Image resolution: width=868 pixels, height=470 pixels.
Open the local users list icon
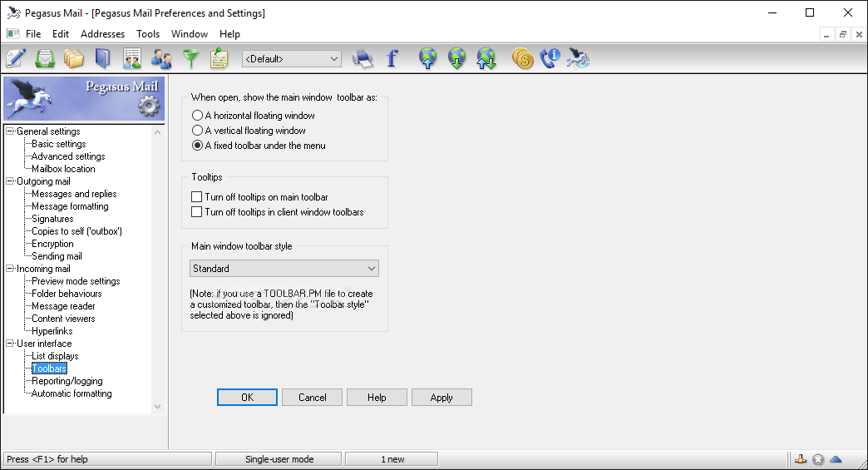coord(161,58)
